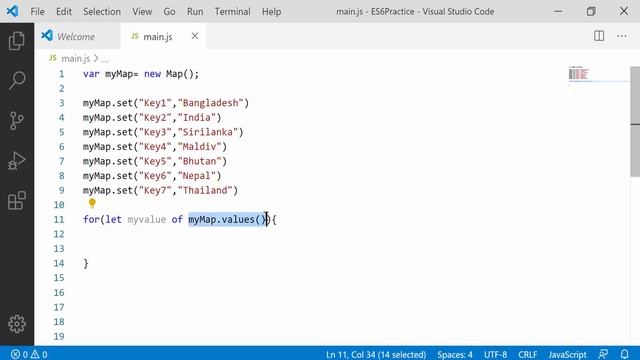Open the Search view in the activity bar

tap(17, 80)
